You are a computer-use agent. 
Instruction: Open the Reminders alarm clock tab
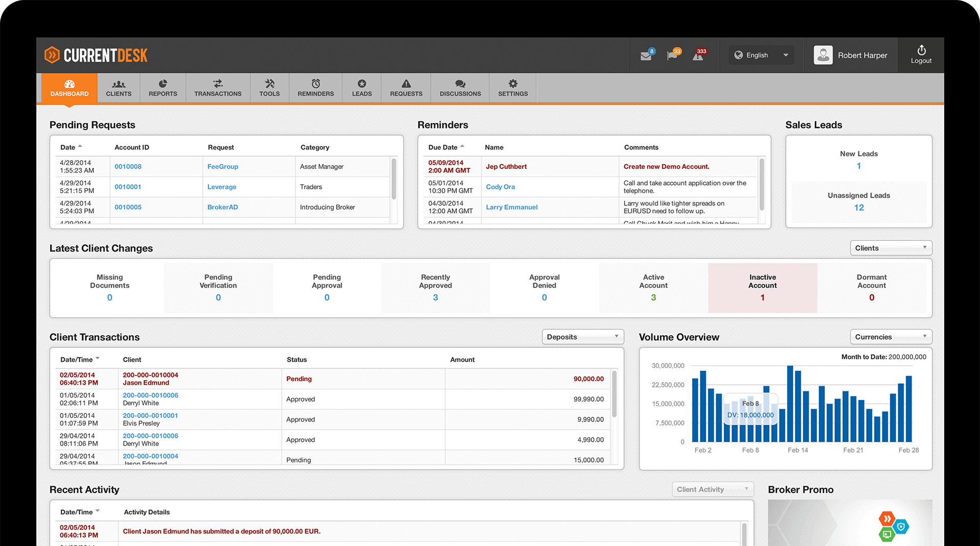pos(315,88)
